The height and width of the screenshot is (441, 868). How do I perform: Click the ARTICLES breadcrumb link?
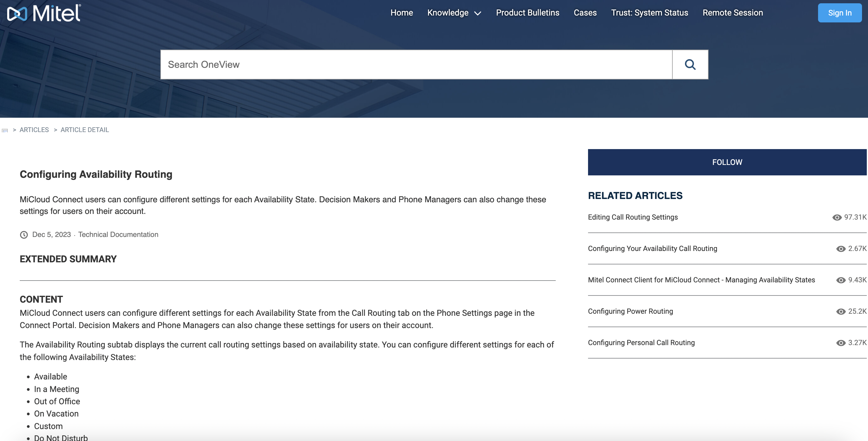(x=34, y=130)
